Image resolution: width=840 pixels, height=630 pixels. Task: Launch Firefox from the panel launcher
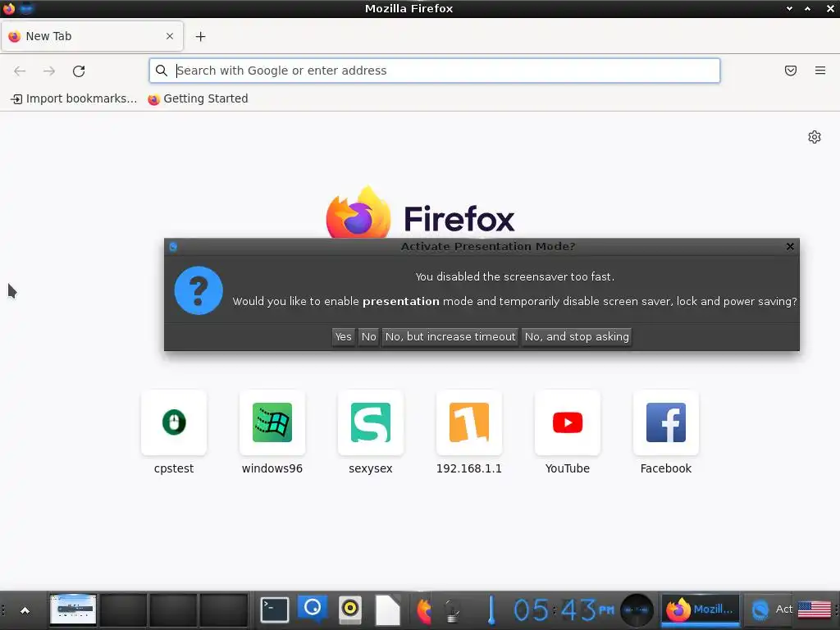[424, 609]
